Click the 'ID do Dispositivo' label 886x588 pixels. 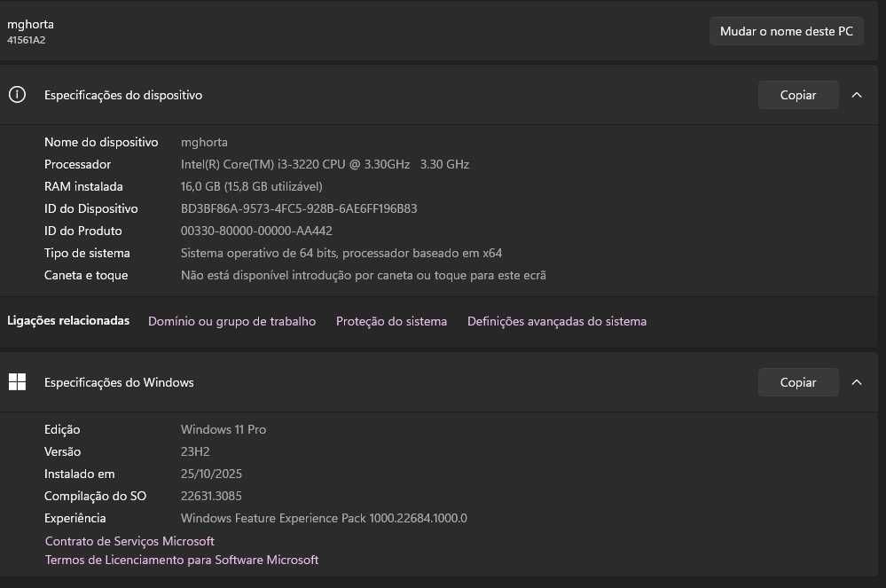91,208
